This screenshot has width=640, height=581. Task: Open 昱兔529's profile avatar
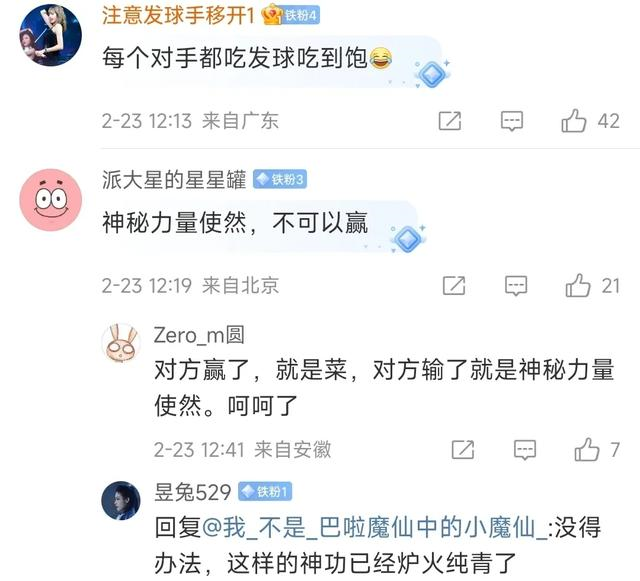[121, 501]
